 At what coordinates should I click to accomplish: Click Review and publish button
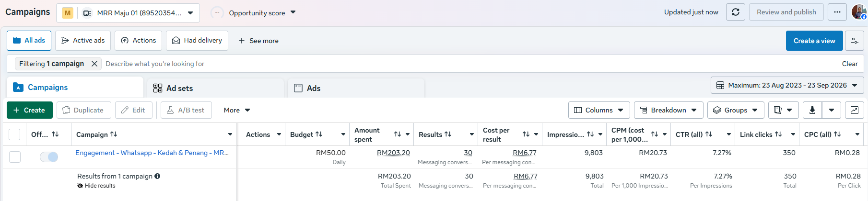tap(786, 12)
